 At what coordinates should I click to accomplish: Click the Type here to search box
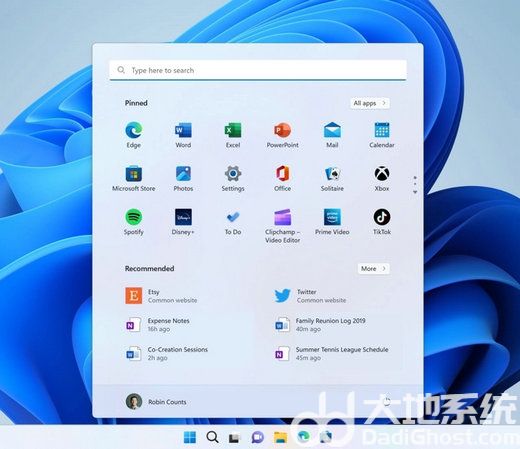(x=258, y=70)
